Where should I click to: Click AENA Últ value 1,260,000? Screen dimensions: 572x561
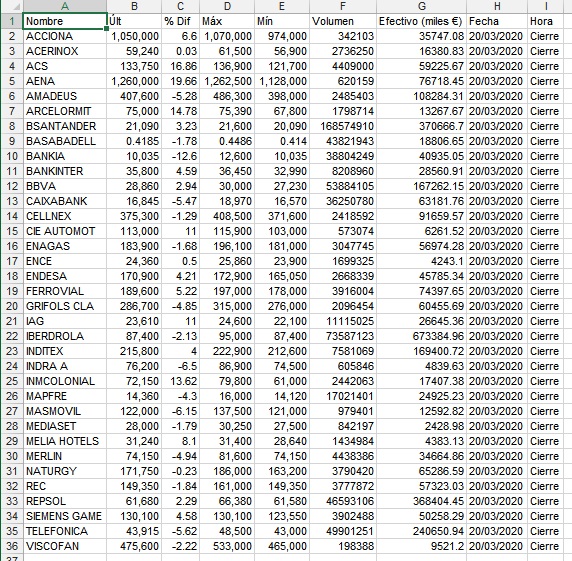[134, 81]
